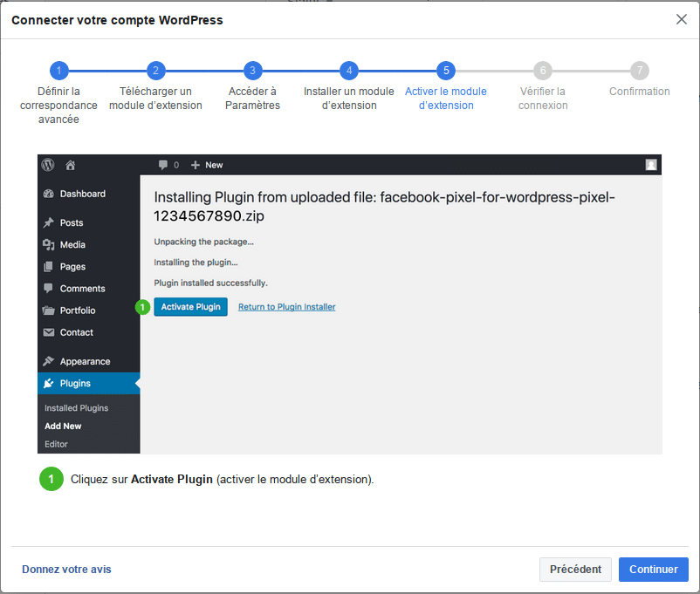Click the plus New item in admin bar

tap(207, 165)
